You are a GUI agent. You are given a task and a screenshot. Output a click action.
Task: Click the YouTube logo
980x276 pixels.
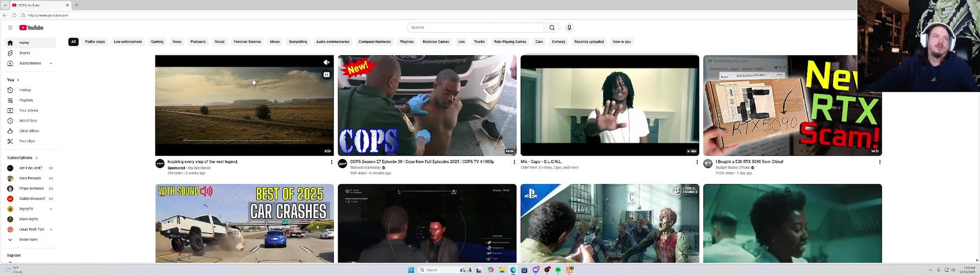pos(31,28)
